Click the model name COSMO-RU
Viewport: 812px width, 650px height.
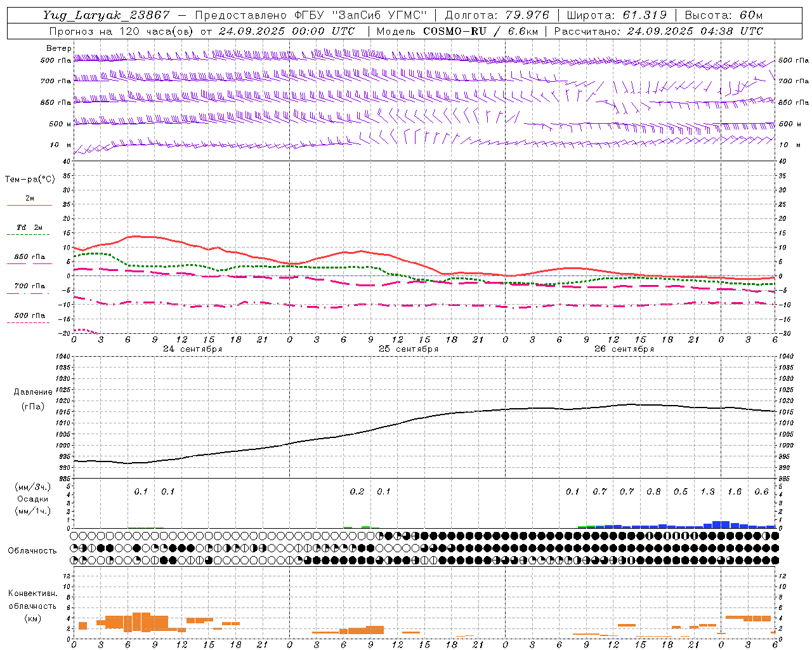point(455,31)
